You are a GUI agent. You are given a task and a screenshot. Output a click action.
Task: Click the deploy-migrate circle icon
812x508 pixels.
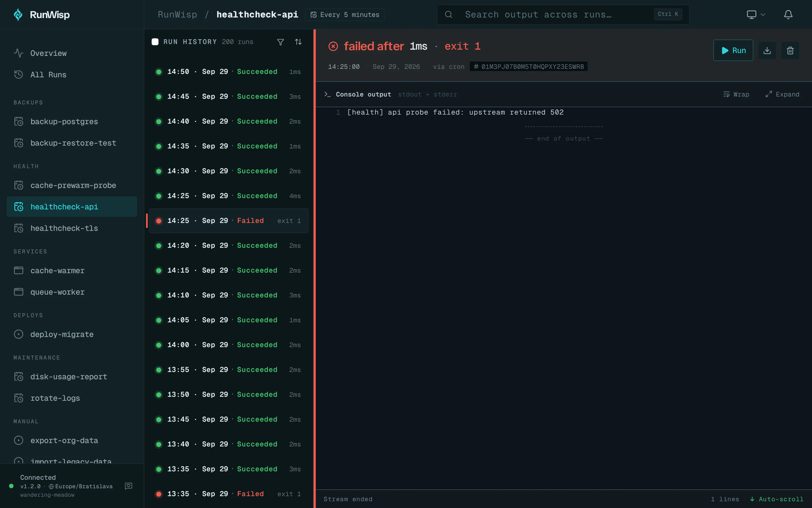click(x=19, y=334)
